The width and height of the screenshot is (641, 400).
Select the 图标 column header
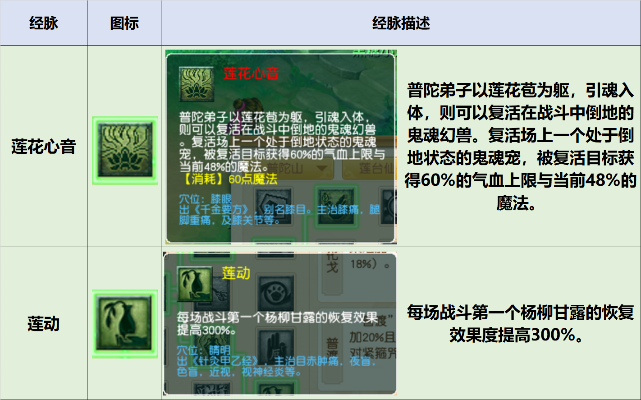pyautogui.click(x=124, y=23)
